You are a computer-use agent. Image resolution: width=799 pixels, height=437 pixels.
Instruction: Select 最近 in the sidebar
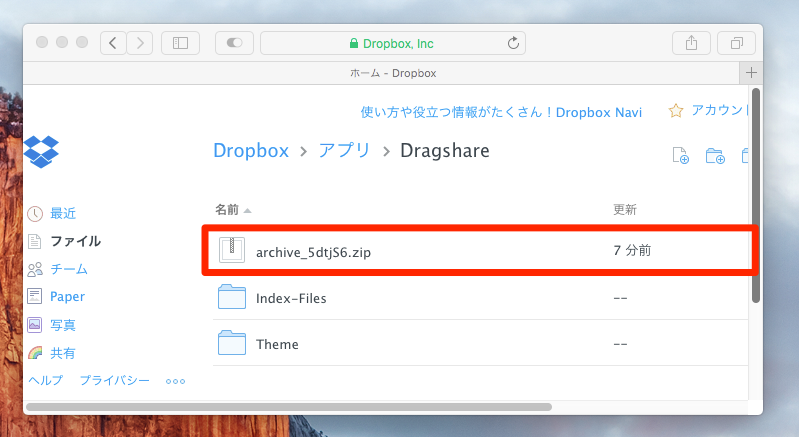point(63,213)
